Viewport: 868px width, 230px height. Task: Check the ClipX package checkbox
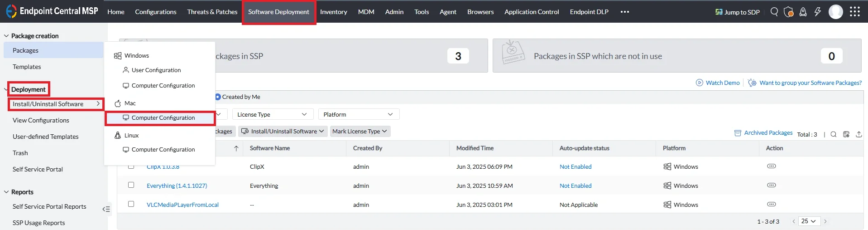tap(131, 167)
